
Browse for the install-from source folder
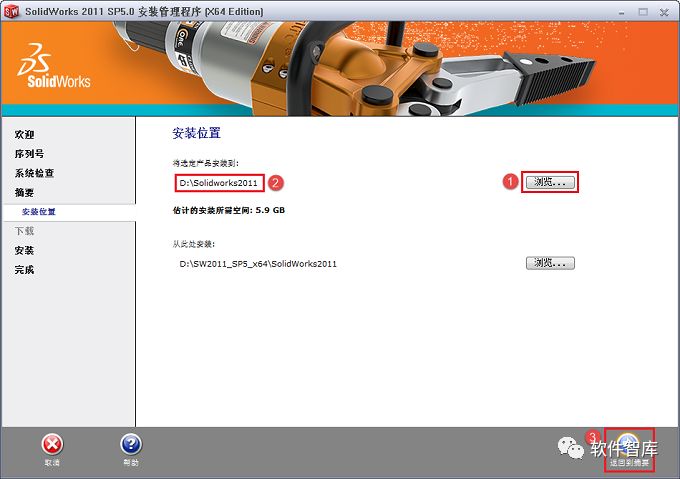[x=550, y=263]
